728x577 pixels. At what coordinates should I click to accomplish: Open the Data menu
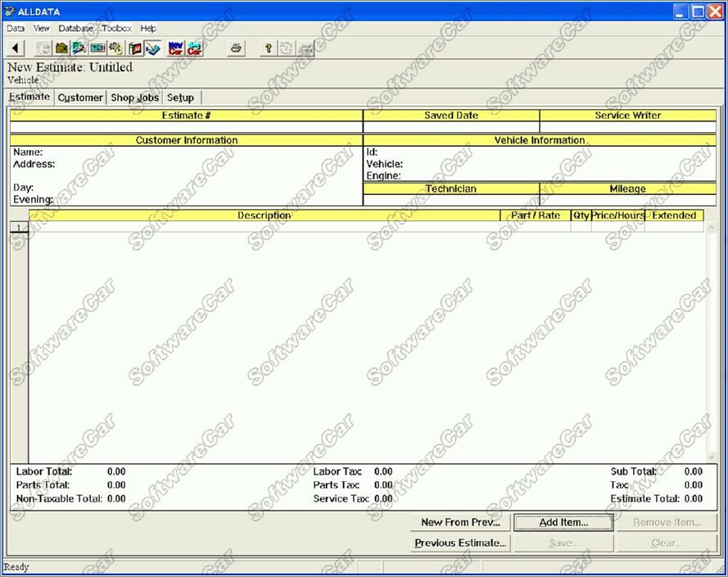pyautogui.click(x=16, y=28)
